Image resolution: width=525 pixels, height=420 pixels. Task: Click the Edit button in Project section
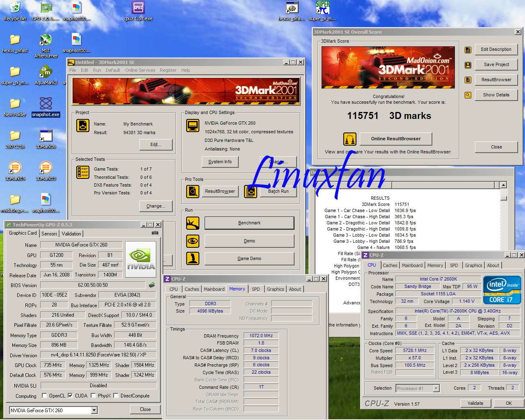(156, 145)
